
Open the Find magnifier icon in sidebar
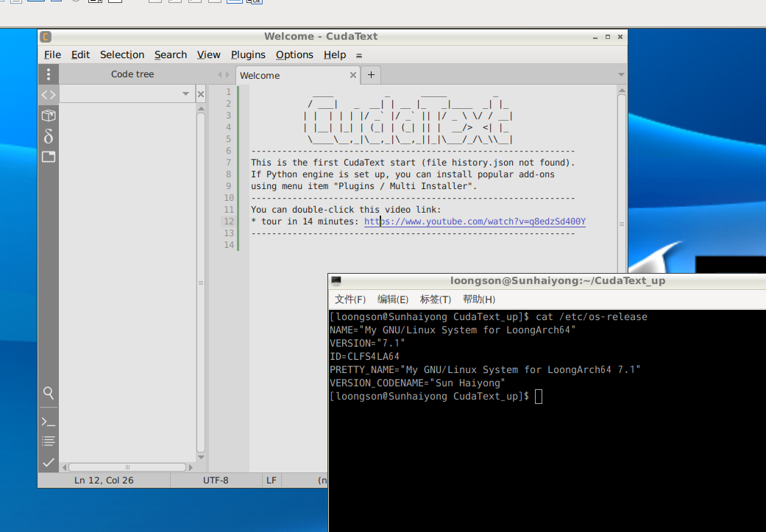coord(49,393)
